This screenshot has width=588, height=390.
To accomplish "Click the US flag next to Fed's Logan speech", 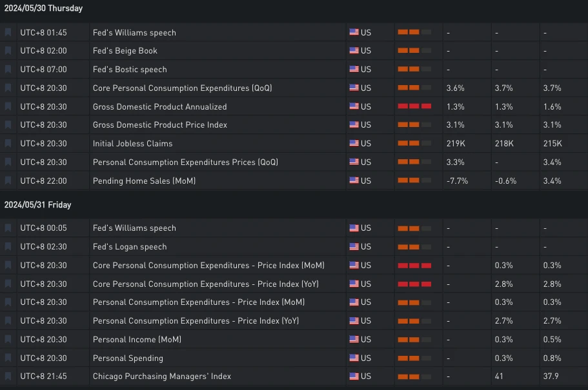I will 354,246.
